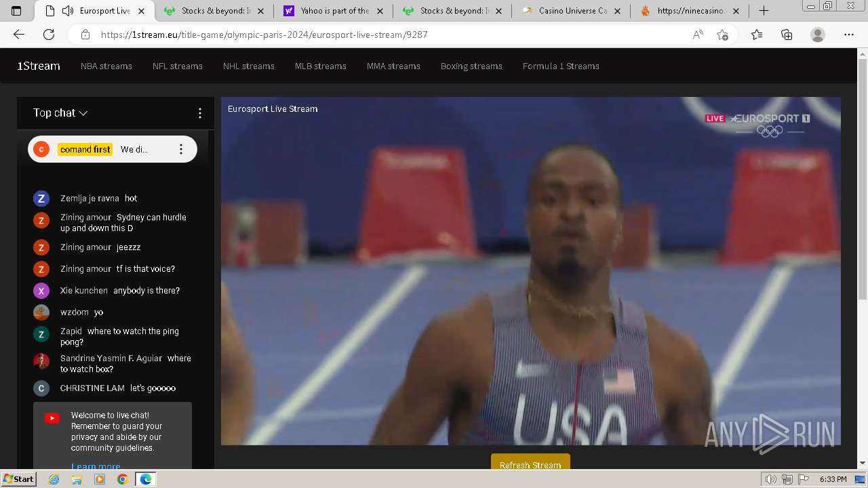Open browser Collections
This screenshot has width=868, height=488.
(x=787, y=35)
